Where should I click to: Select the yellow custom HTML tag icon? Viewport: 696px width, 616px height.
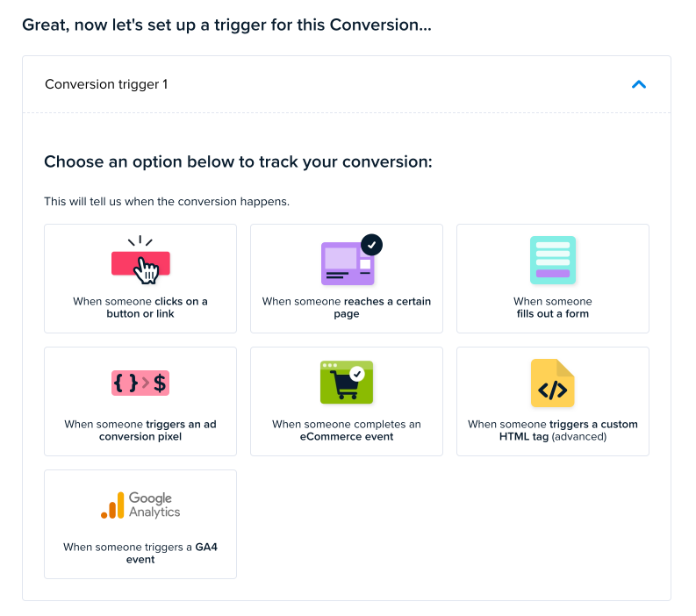point(553,383)
